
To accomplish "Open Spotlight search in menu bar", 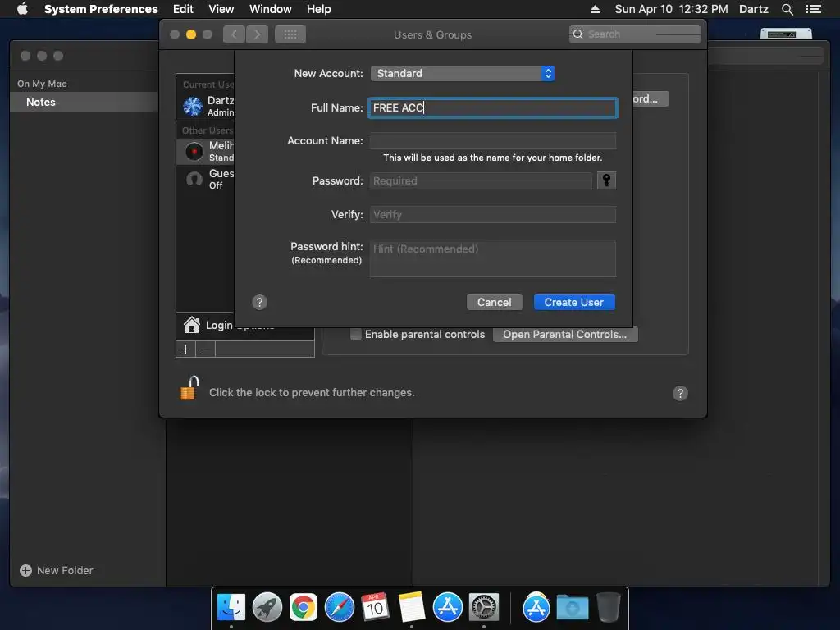I will point(787,9).
